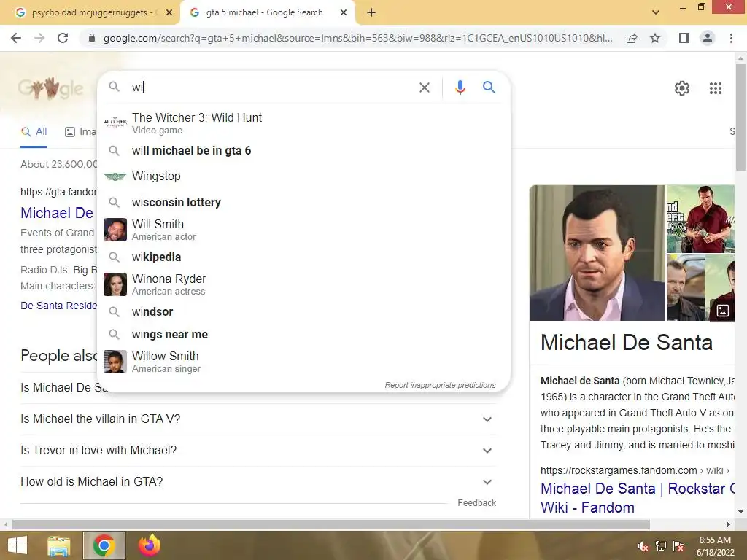Expand Is Trevor in love with Michael?
The width and height of the screenshot is (747, 560).
point(258,451)
